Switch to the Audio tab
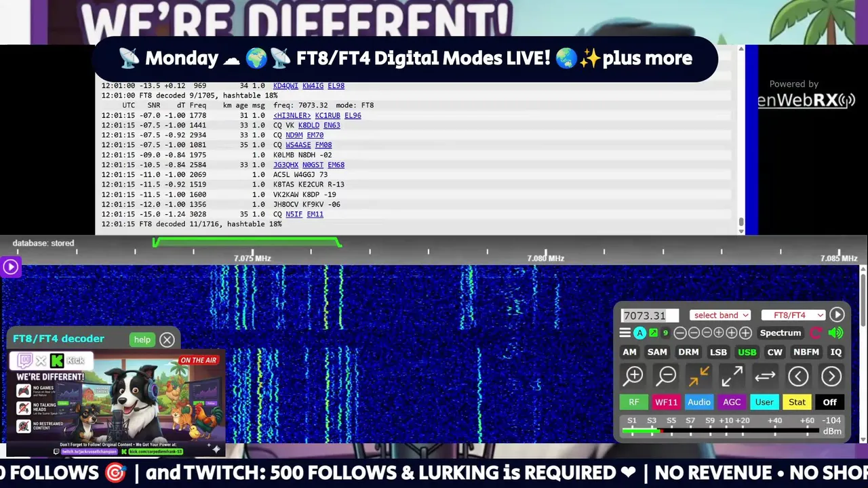 [x=699, y=402]
